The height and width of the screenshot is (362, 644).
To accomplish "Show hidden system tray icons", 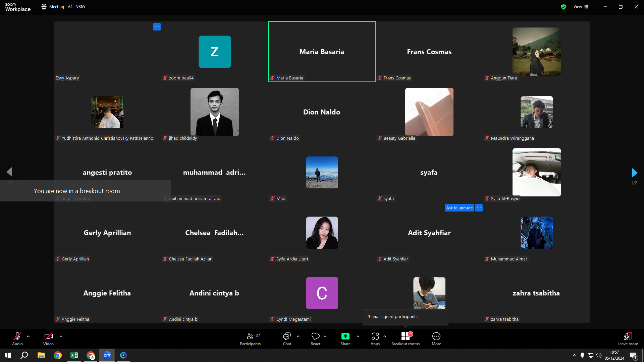I will tap(575, 355).
